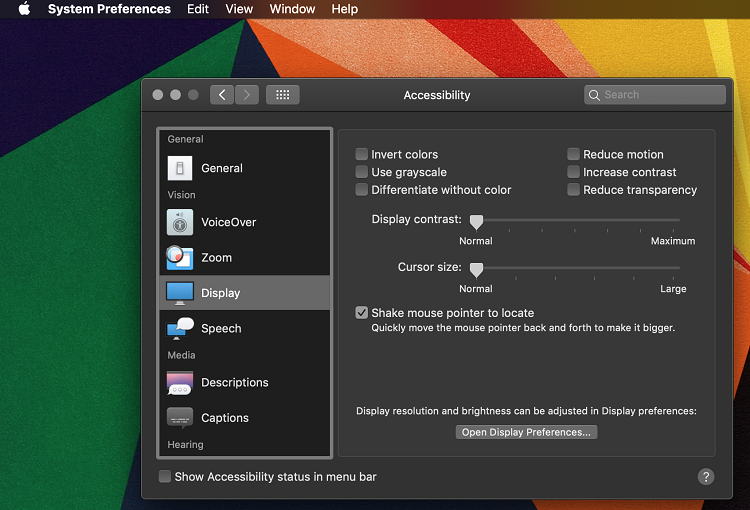Click the Cursor size slider handle
Viewport: 750px width, 510px height.
(477, 269)
